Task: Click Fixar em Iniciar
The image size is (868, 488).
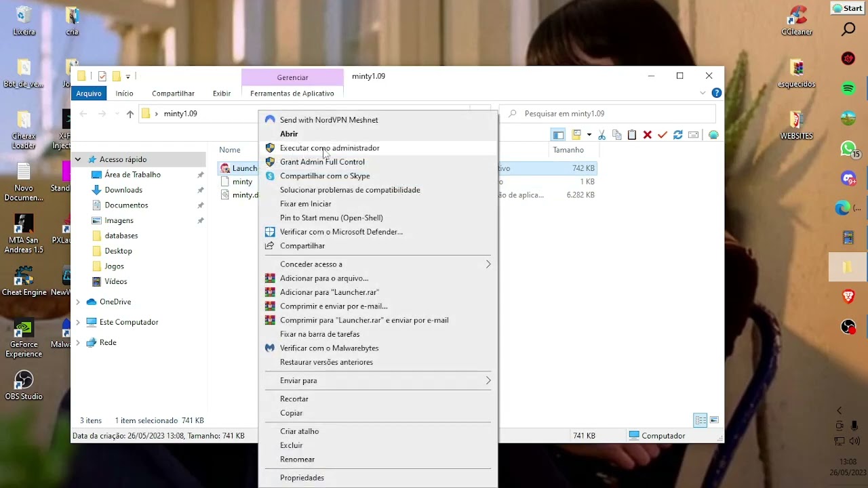Action: [x=378, y=204]
